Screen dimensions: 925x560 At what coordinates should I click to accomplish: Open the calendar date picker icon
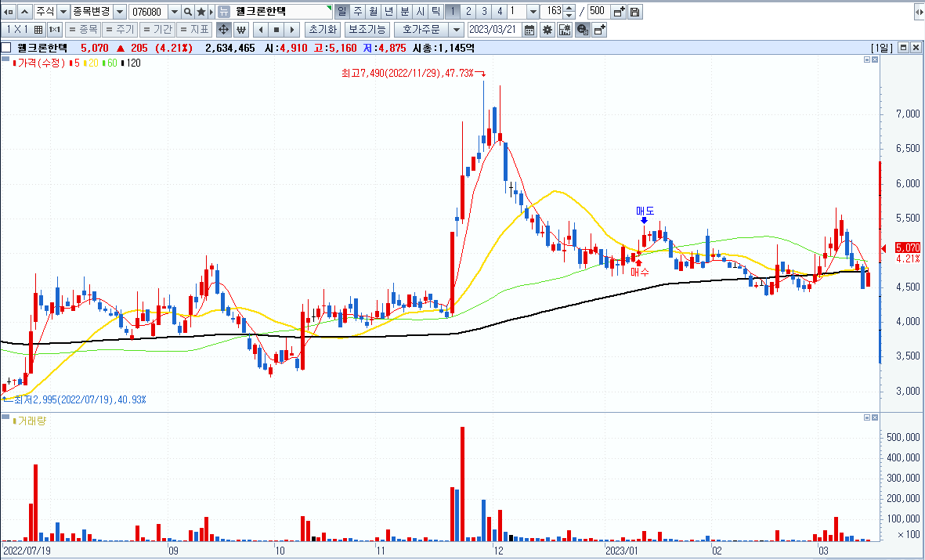529,30
